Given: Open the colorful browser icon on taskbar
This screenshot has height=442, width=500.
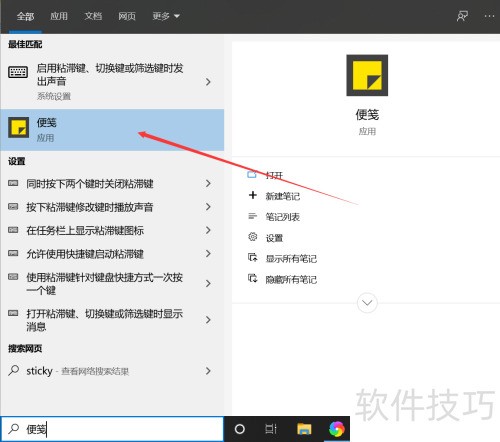Looking at the screenshot, I should tap(336, 429).
